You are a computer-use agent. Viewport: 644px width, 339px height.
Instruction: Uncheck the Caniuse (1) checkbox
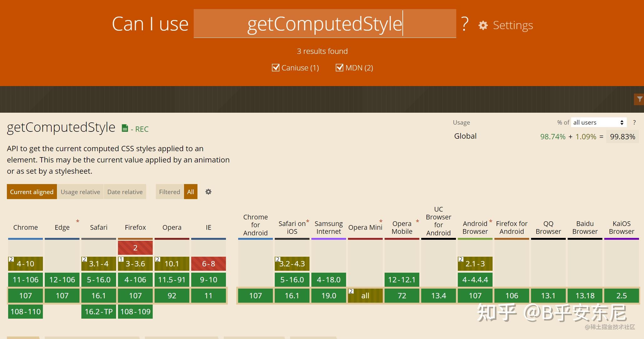coord(275,68)
